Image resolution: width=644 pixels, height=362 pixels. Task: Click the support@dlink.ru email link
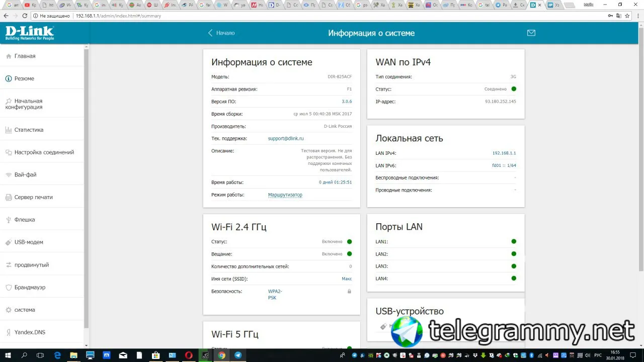click(286, 138)
